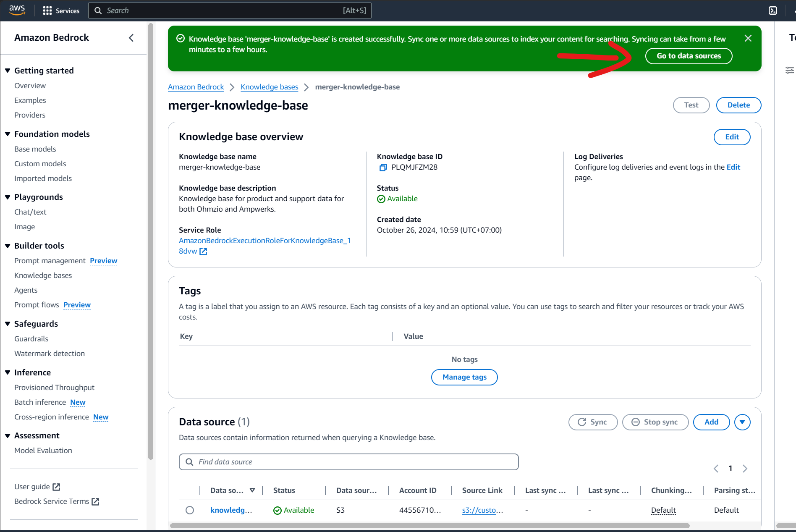The width and height of the screenshot is (796, 532).
Task: Go to next data source page
Action: 745,469
